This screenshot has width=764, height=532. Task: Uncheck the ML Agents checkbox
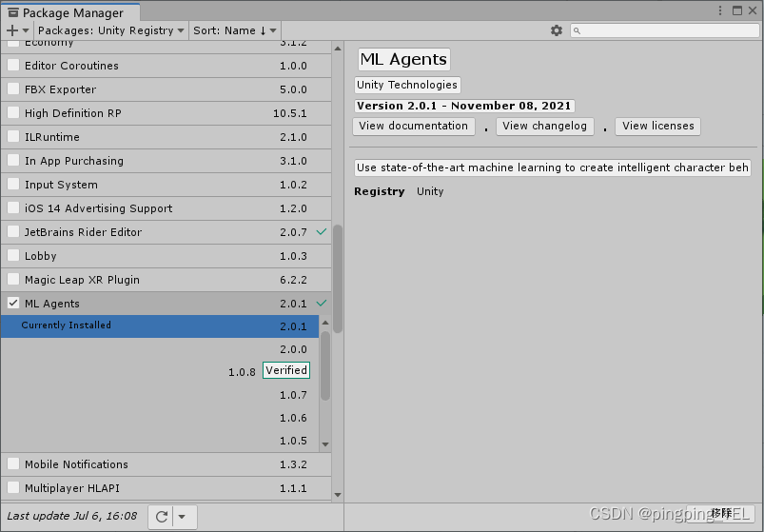(x=13, y=303)
